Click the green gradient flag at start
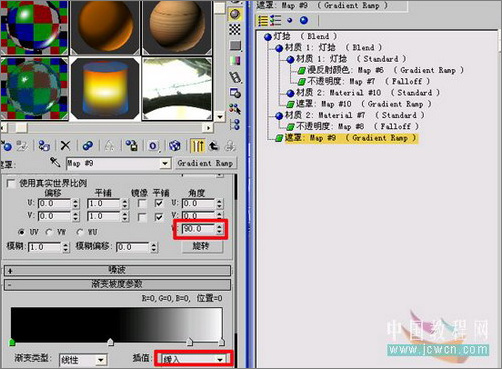The height and width of the screenshot is (369, 502). 12,342
